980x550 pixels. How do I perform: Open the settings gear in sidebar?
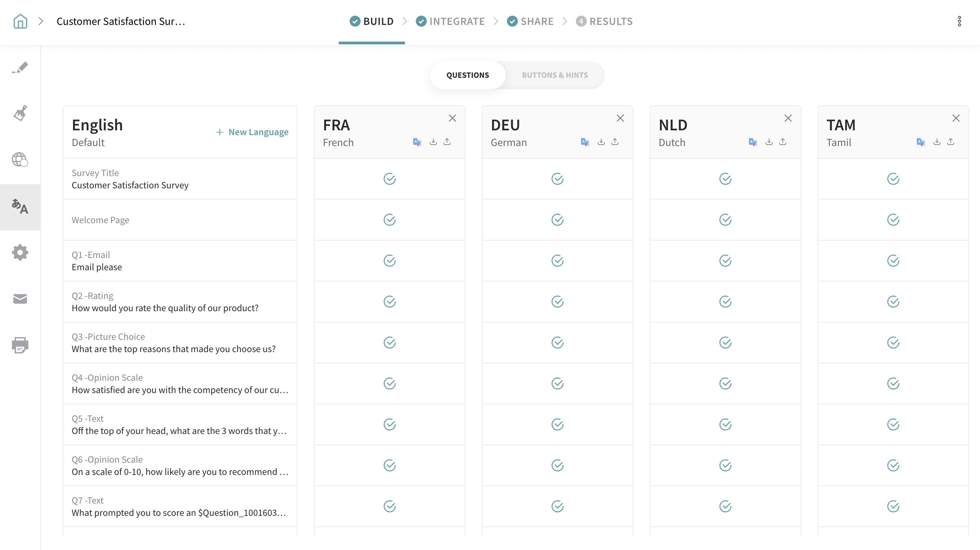20,252
